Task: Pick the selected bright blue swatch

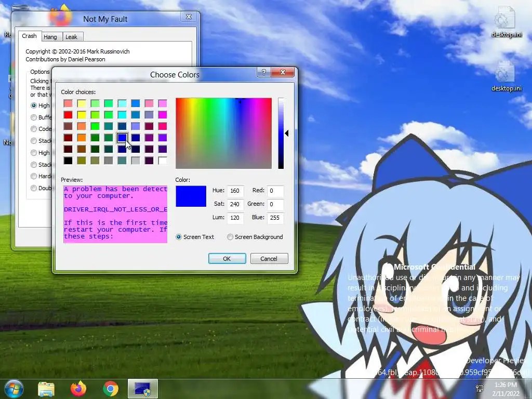Action: click(122, 138)
